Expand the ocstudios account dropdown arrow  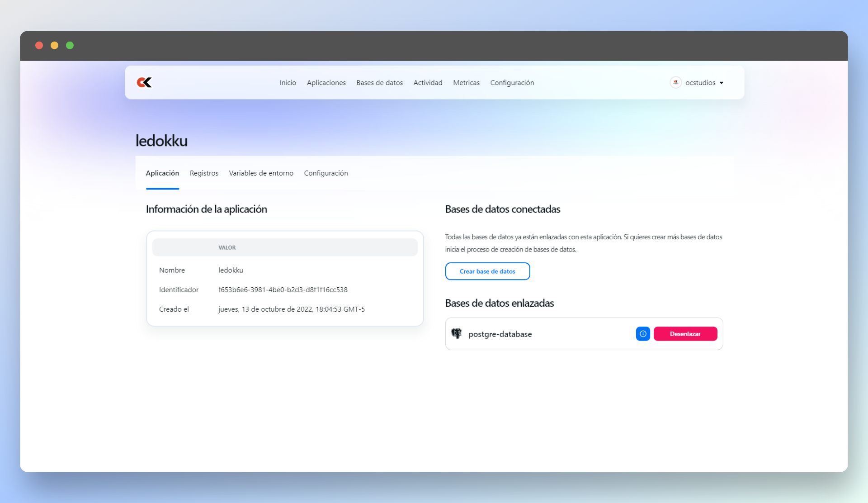click(722, 83)
